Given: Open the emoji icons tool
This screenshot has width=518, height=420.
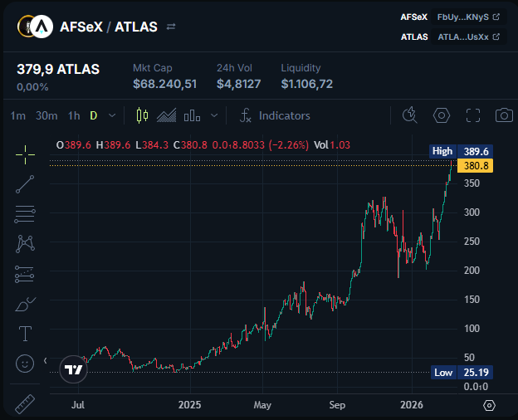Looking at the screenshot, I should point(25,364).
